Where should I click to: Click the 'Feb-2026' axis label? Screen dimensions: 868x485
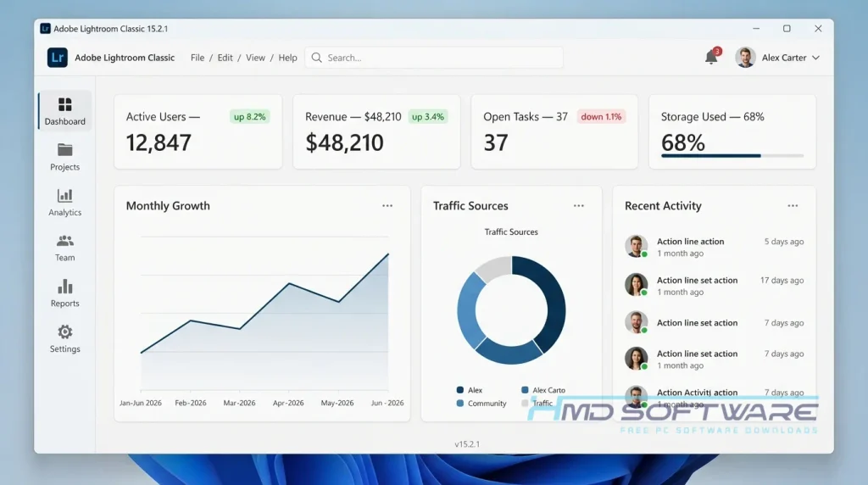[x=191, y=403]
